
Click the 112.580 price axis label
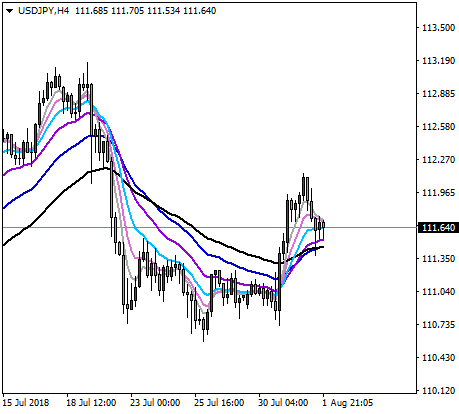[x=438, y=127]
